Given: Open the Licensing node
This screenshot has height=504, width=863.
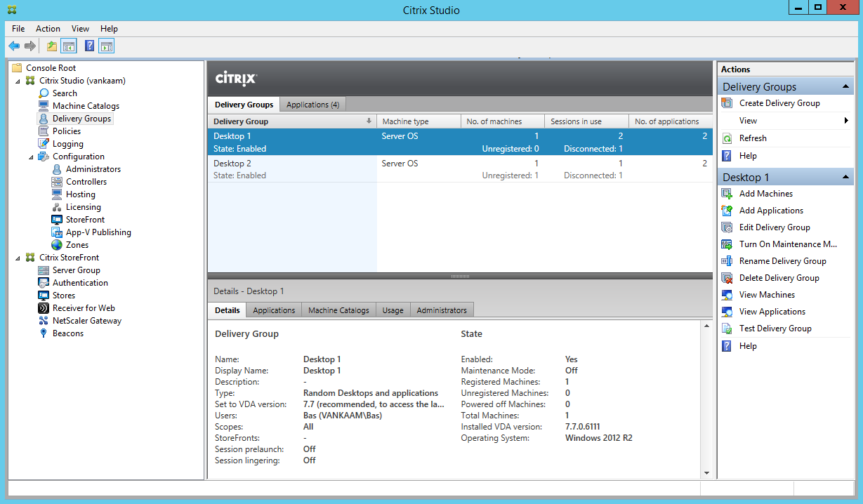Looking at the screenshot, I should coord(84,207).
